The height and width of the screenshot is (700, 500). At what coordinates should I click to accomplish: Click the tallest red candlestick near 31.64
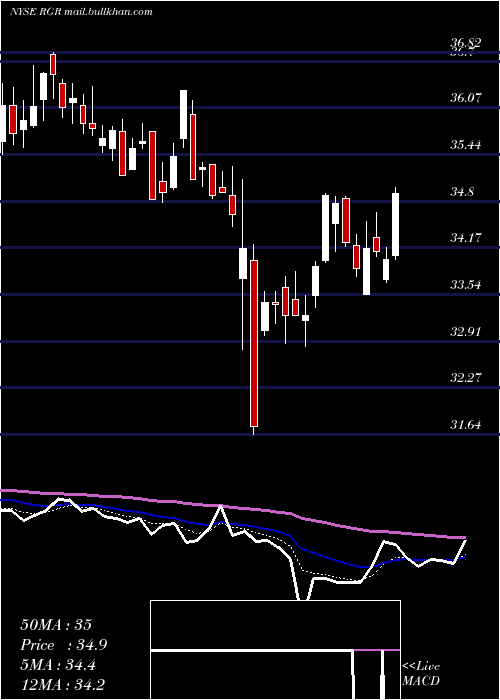click(254, 343)
